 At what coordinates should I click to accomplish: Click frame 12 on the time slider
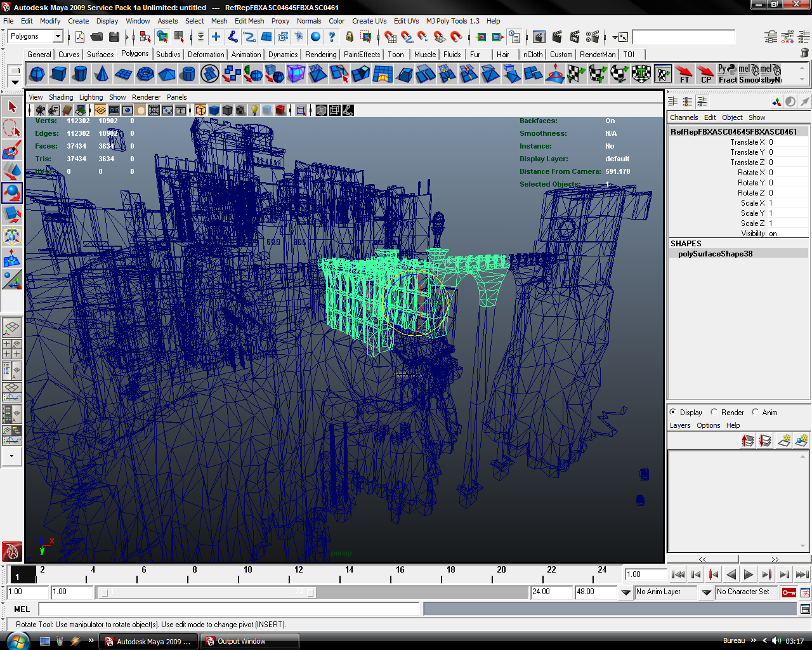(x=290, y=574)
